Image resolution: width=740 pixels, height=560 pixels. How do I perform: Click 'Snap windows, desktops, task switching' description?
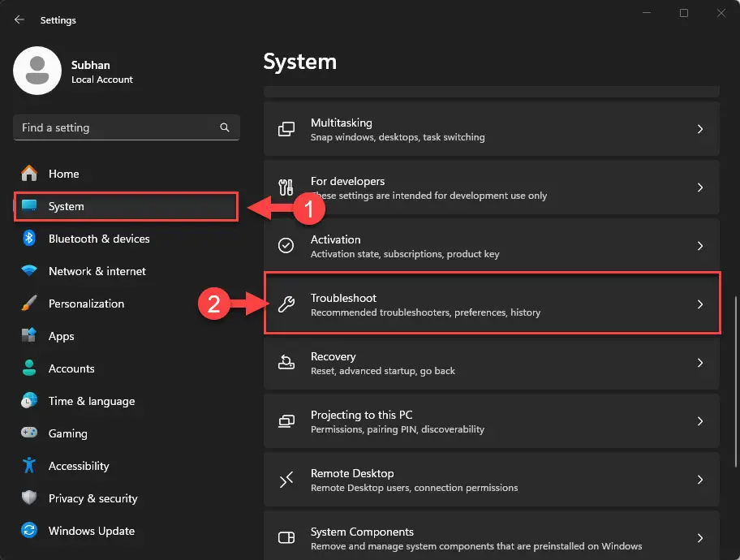(x=398, y=137)
